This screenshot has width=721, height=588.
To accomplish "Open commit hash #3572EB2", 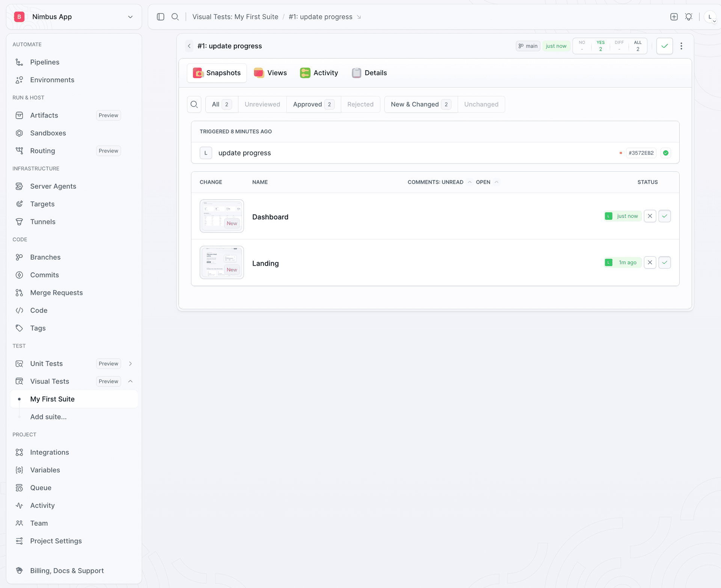I will (x=641, y=153).
